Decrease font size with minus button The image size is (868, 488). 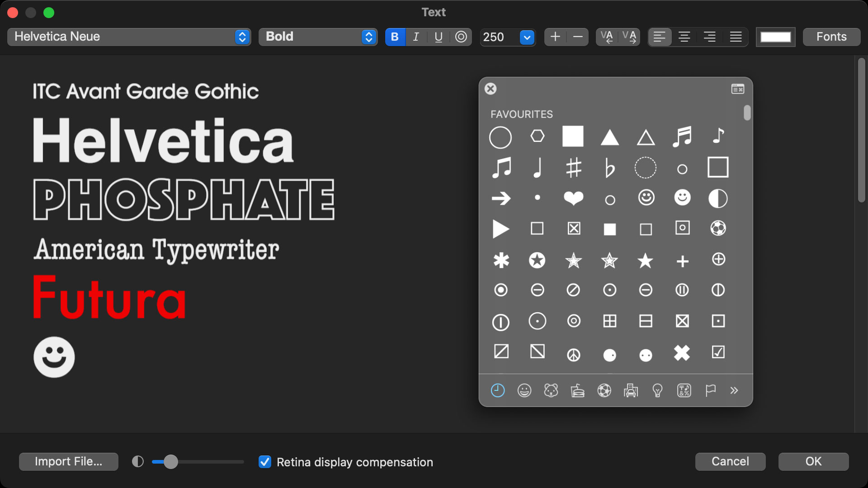(577, 37)
